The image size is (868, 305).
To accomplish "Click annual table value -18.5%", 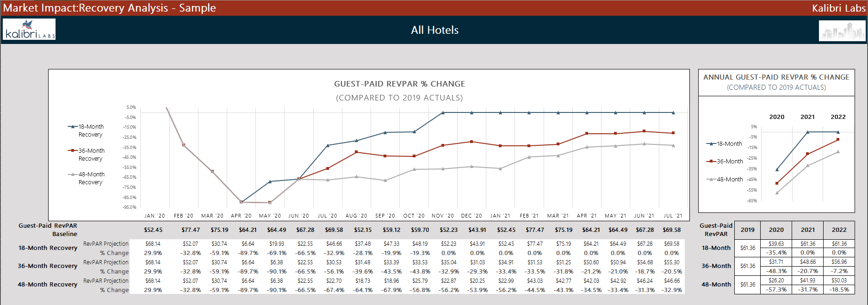I will (839, 290).
